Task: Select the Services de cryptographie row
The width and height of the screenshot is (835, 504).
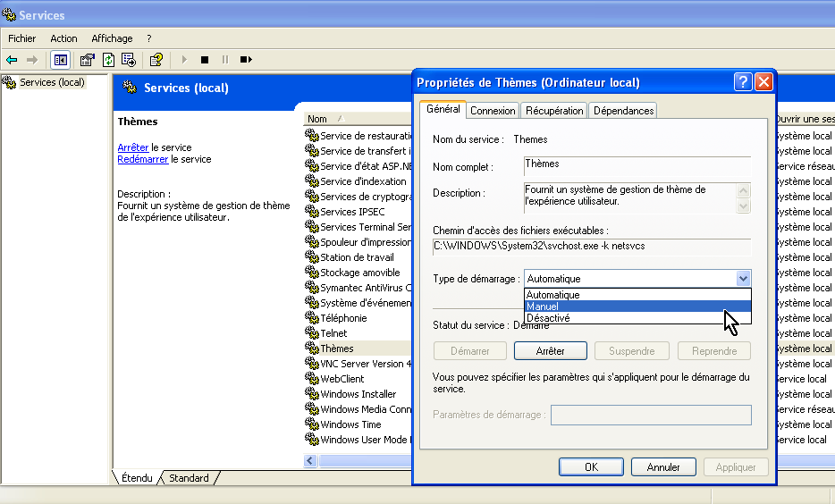Action: 358,197
